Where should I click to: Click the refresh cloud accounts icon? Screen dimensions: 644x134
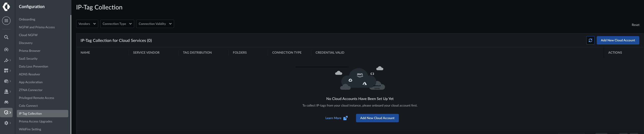pos(590,40)
